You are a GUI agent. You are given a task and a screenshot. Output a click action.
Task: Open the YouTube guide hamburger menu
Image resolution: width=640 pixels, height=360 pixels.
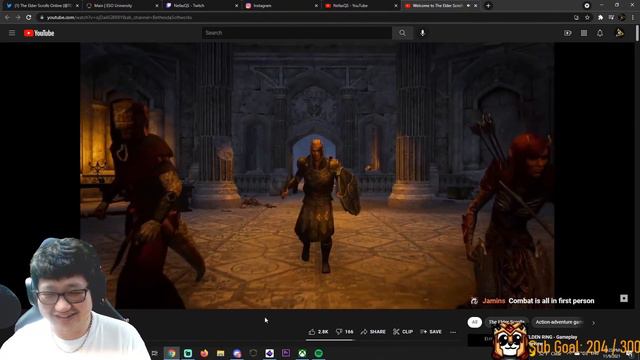(12, 33)
